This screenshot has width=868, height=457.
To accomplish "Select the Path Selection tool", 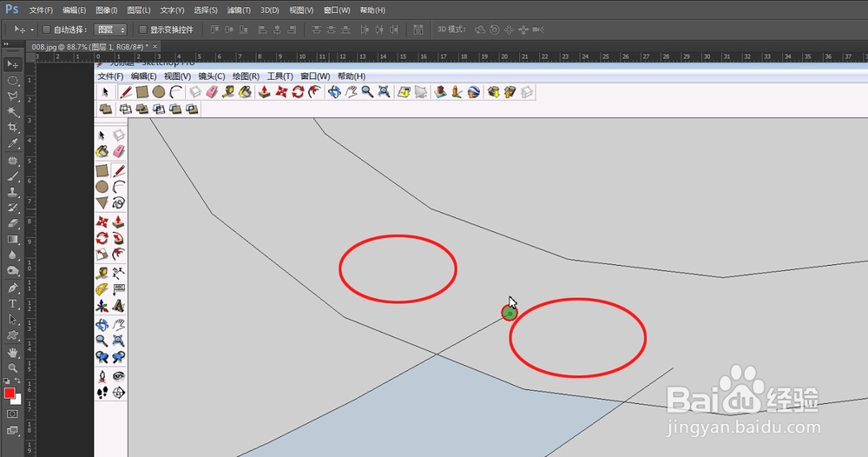I will pos(13,320).
